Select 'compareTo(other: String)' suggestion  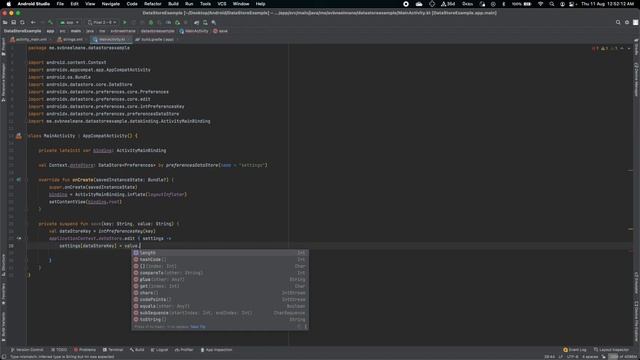coord(220,273)
